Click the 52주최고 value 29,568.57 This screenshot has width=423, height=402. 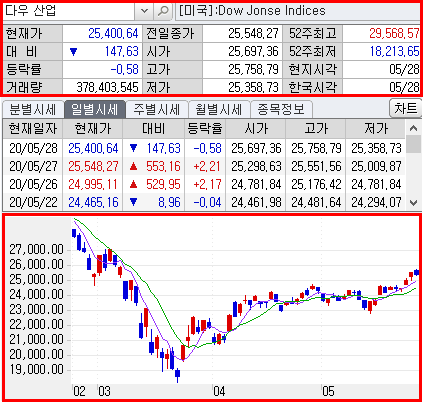click(394, 33)
